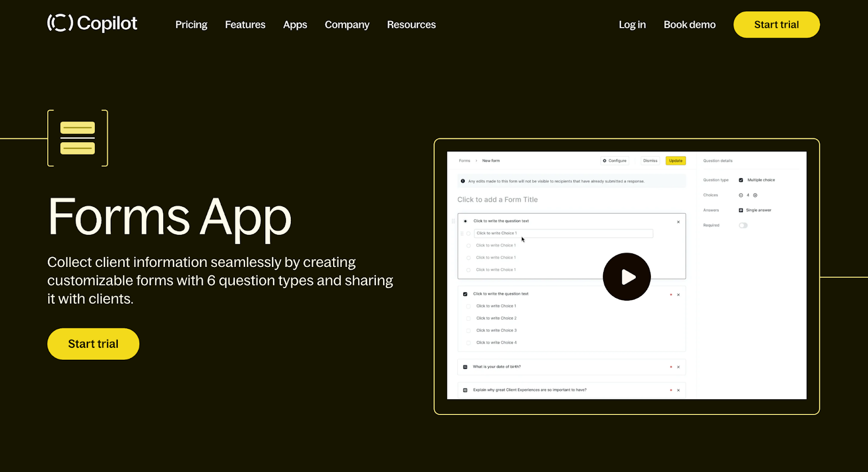Click the Dismiss button in the preview
This screenshot has width=868, height=472.
point(650,161)
